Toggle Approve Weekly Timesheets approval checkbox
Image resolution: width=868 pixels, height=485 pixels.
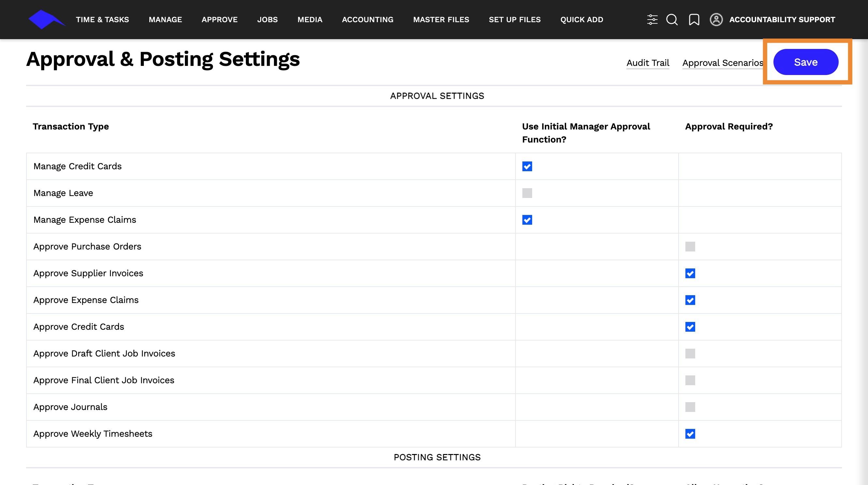(x=690, y=434)
